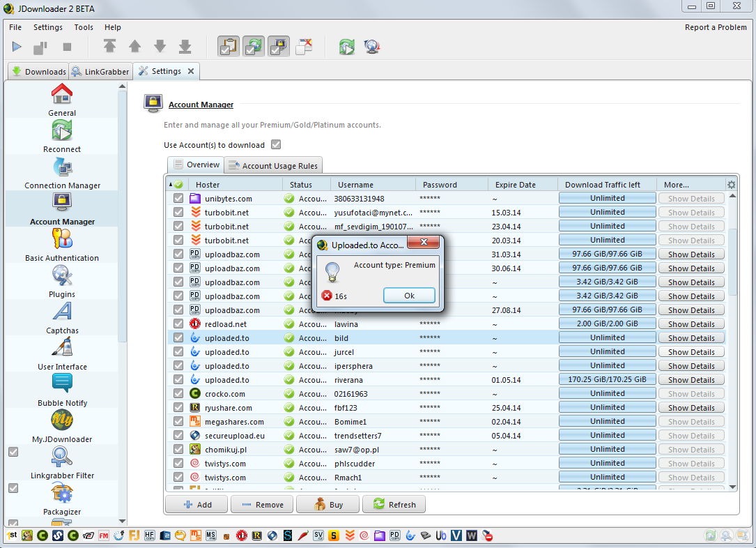The width and height of the screenshot is (756, 548).
Task: Show Details for the riverana account
Action: click(691, 380)
